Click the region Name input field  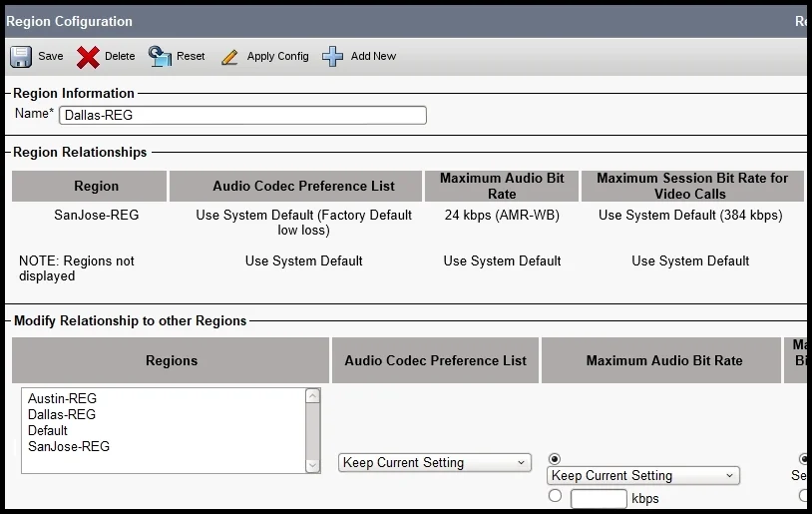pyautogui.click(x=242, y=115)
